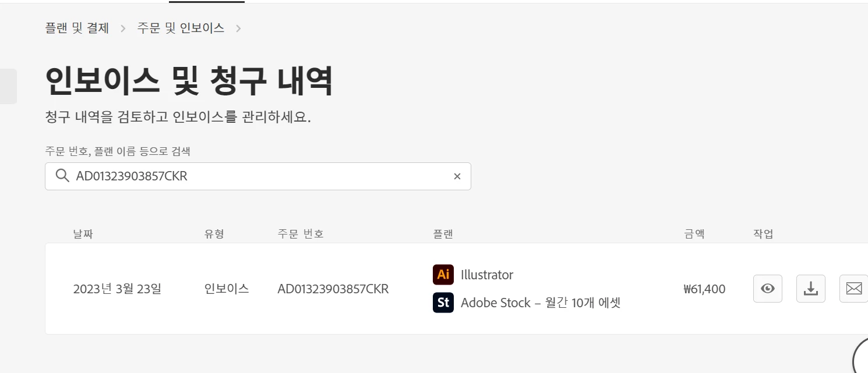Click the search box containing AD01323903857CKR
The image size is (868, 373).
coord(258,176)
